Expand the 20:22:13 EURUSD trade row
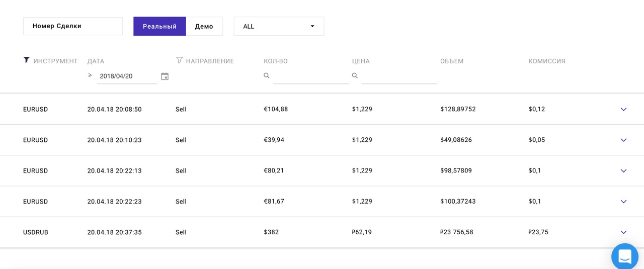 tap(623, 171)
